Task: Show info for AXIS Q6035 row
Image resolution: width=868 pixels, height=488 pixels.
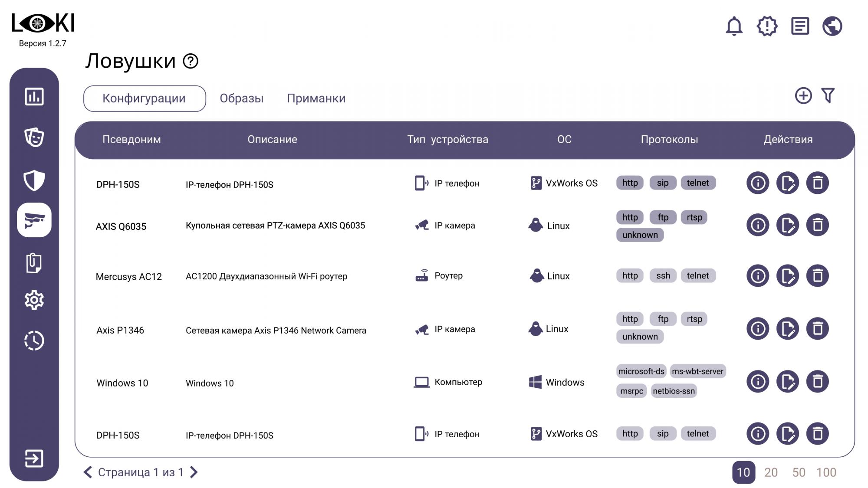Action: [758, 225]
